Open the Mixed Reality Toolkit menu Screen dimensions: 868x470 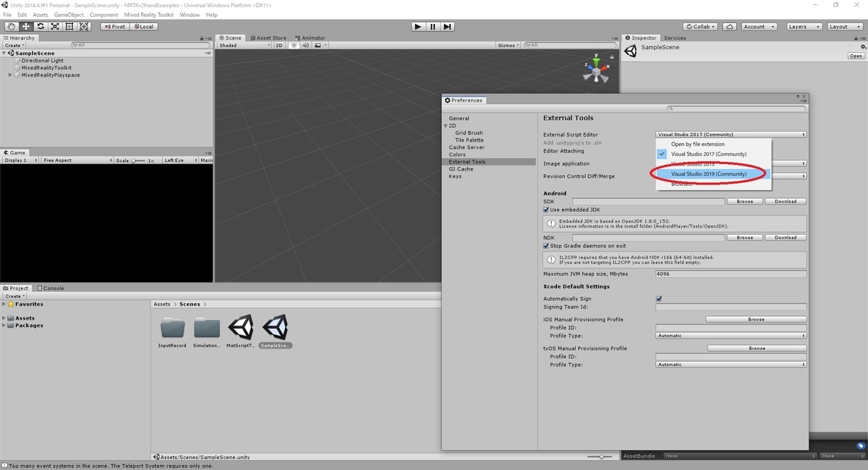coord(149,14)
